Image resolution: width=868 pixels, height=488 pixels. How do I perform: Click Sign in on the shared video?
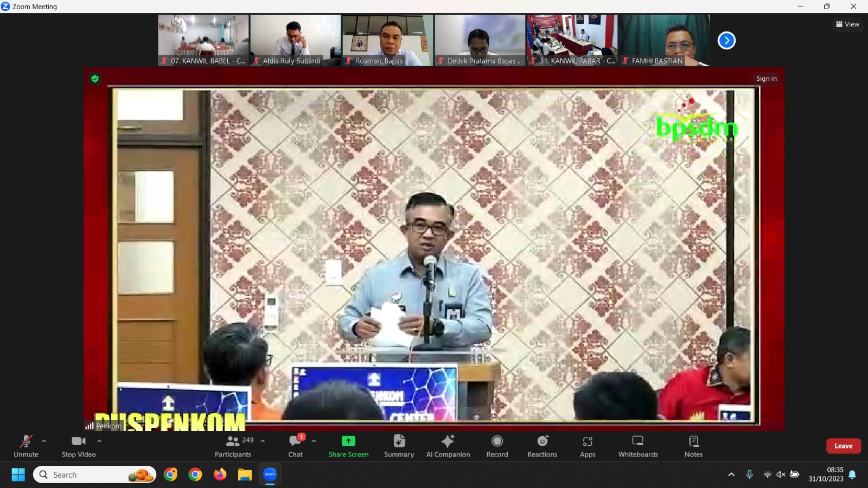tap(766, 79)
